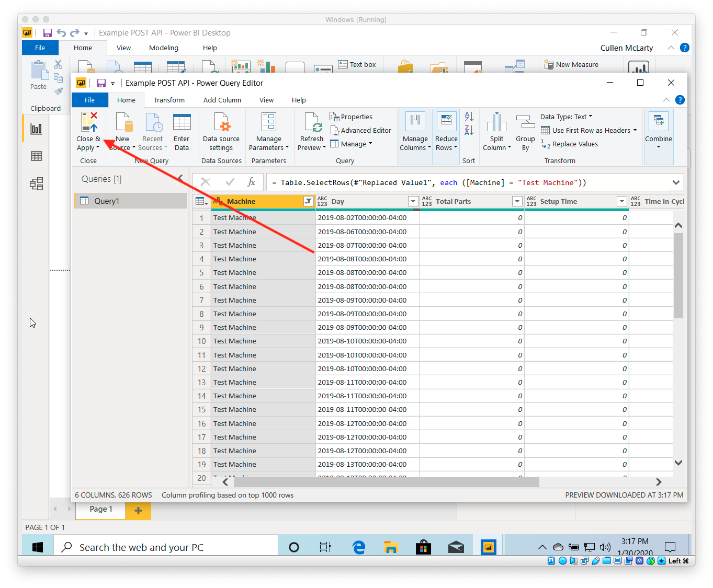Collapse the Queries pane

pos(180,178)
